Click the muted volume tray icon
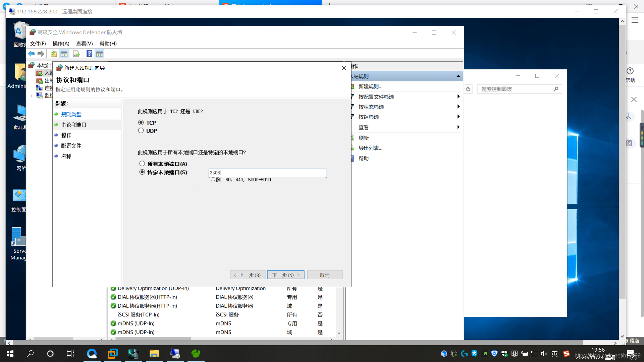Viewport: 644px width, 362px height. click(x=544, y=354)
